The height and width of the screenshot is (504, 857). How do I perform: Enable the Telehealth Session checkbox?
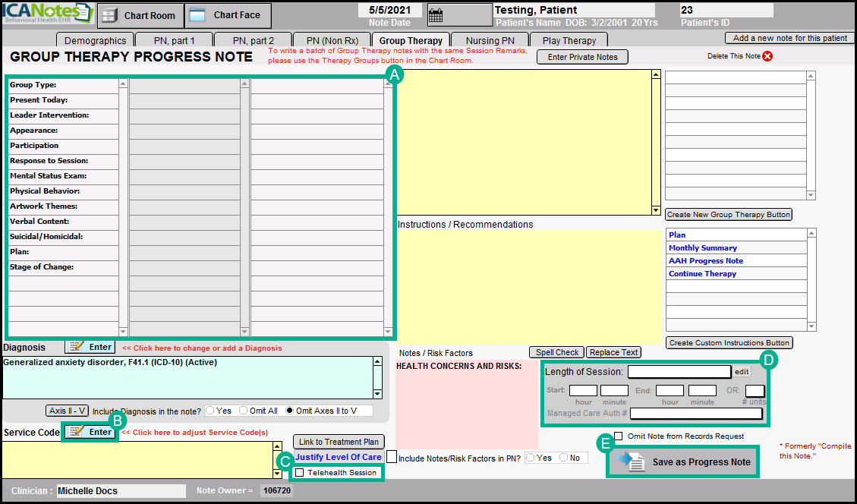300,473
